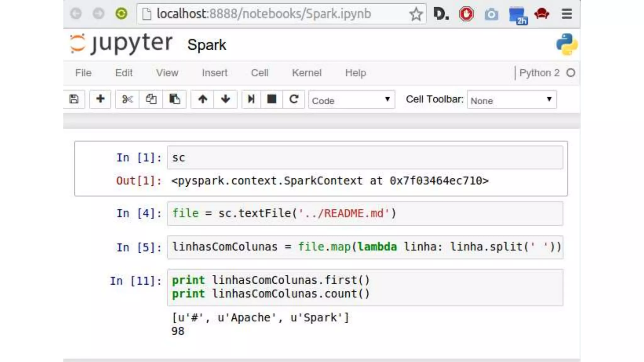
Task: Bookmark page with star icon
Action: click(416, 14)
